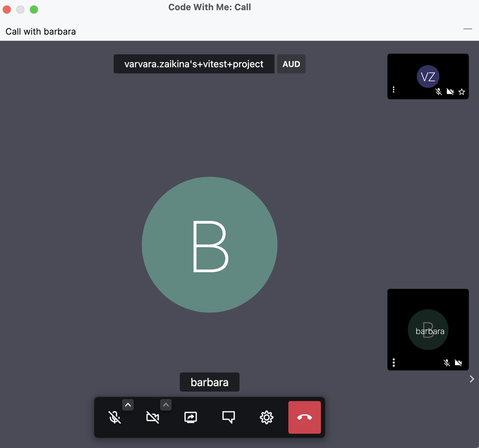Click the AUD badge next to the project name

[291, 64]
